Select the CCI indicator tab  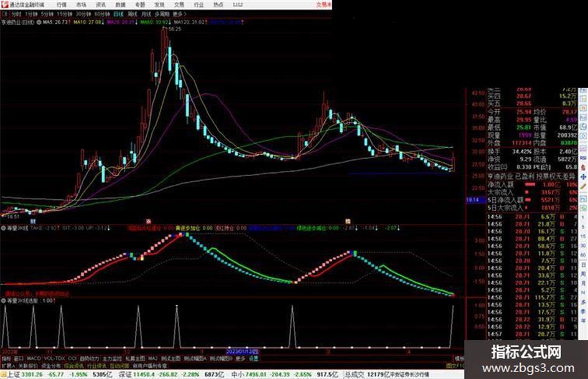pyautogui.click(x=72, y=358)
